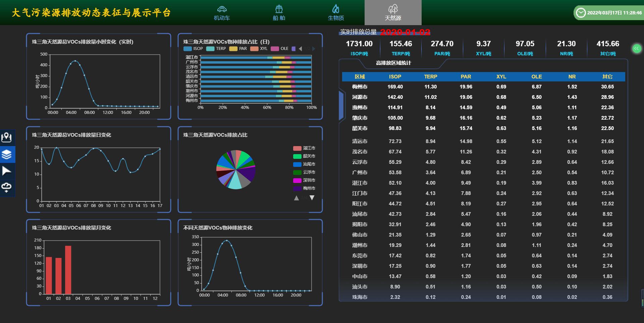This screenshot has height=323, width=644.
Task: Click the ship icon above 船舶
Action: point(279,9)
